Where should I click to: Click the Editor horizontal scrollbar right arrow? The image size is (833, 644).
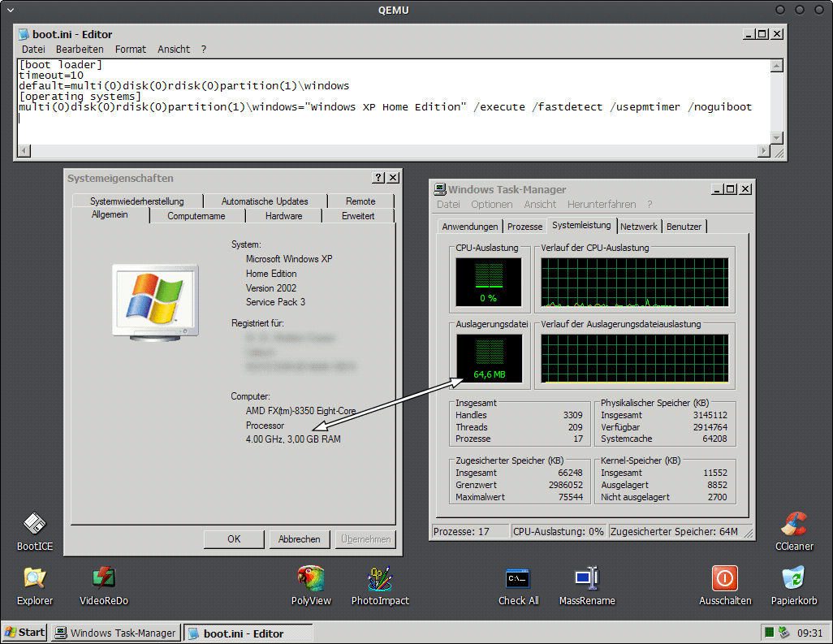pyautogui.click(x=764, y=151)
